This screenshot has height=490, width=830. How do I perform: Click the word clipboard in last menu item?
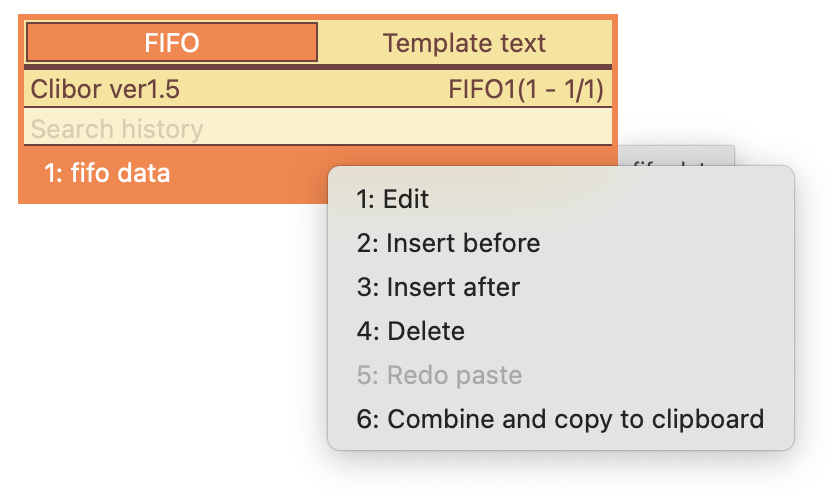708,420
